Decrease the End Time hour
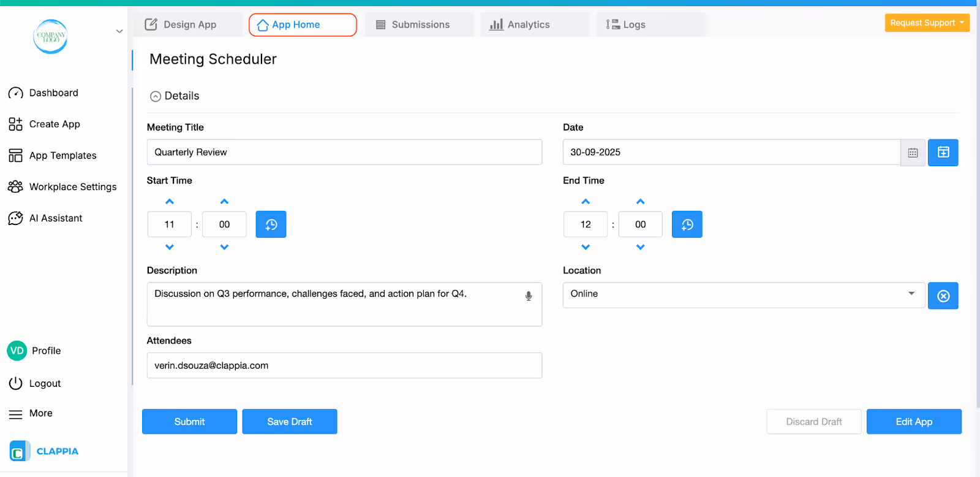The height and width of the screenshot is (477, 980). pos(586,247)
